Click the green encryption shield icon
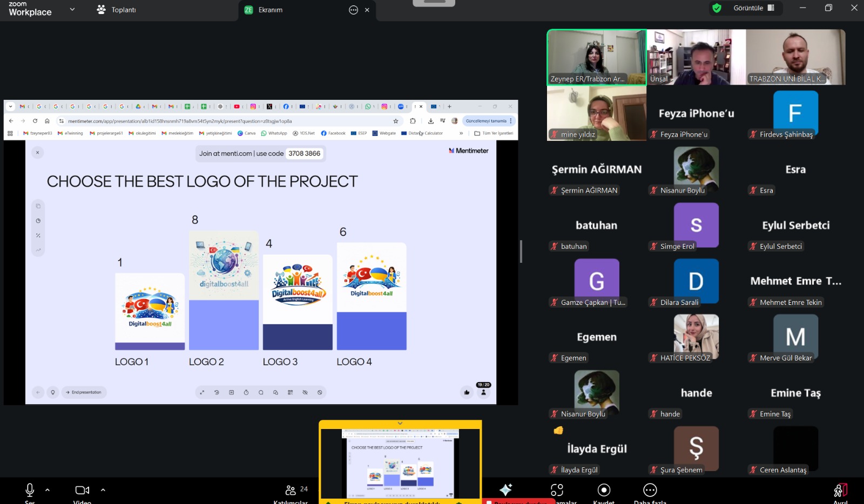Screen dimensions: 864x504 (717, 8)
